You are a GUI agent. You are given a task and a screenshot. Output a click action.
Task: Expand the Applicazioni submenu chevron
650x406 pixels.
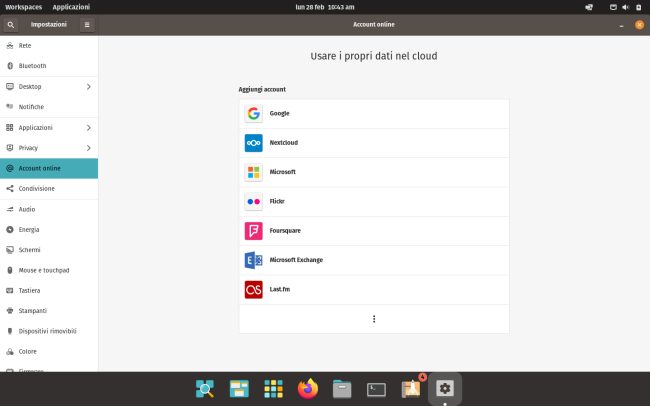88,127
